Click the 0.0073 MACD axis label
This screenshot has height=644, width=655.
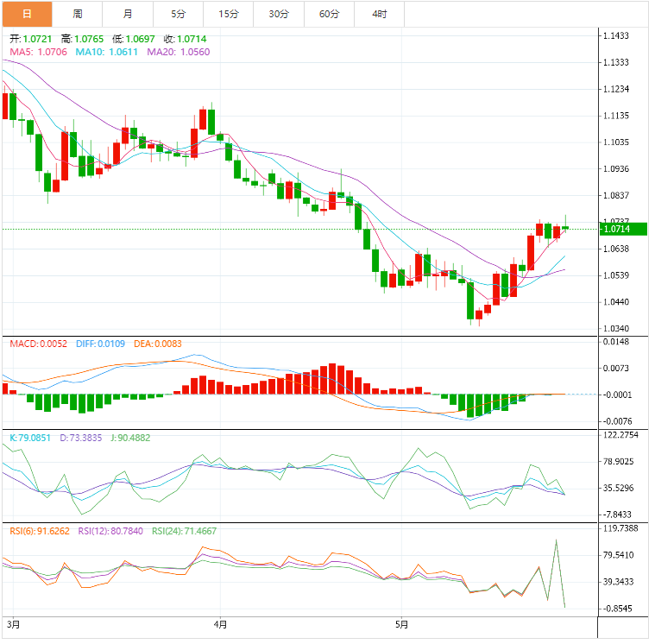coord(615,368)
